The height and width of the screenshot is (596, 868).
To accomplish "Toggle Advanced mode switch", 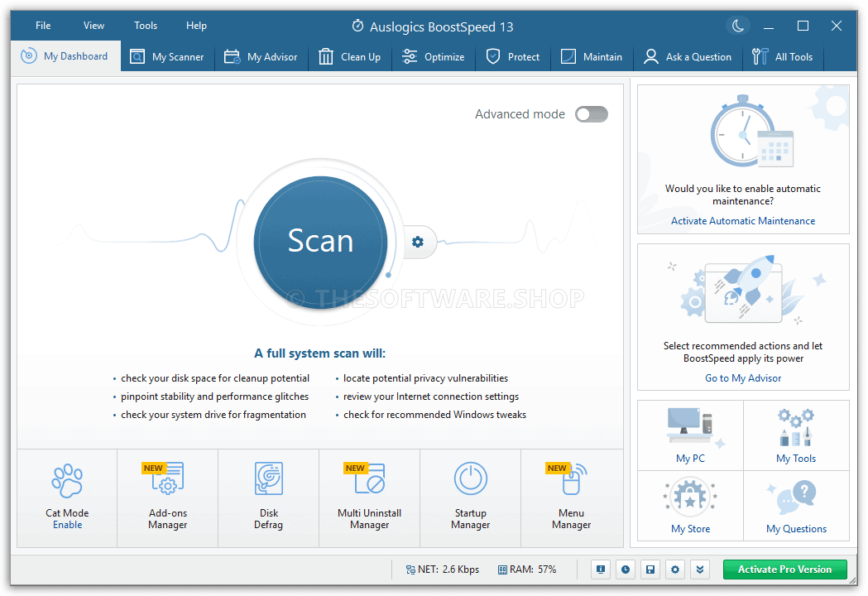I will [x=591, y=114].
